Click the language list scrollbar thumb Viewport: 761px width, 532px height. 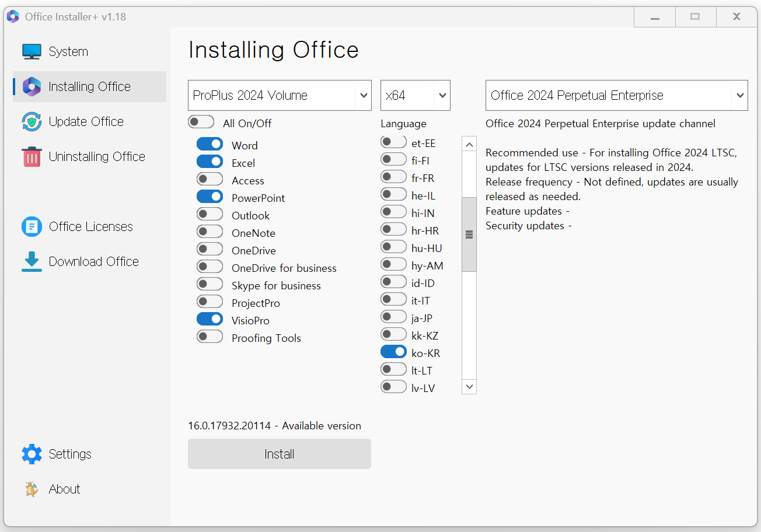click(469, 235)
